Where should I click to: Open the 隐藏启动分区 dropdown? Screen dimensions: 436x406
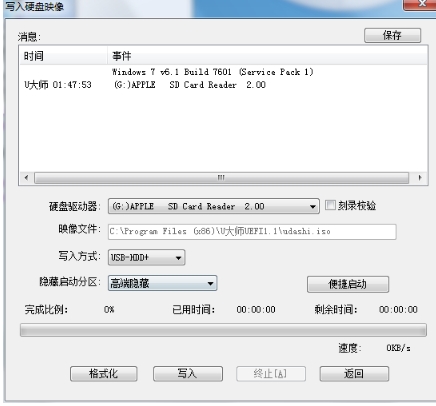[x=162, y=283]
